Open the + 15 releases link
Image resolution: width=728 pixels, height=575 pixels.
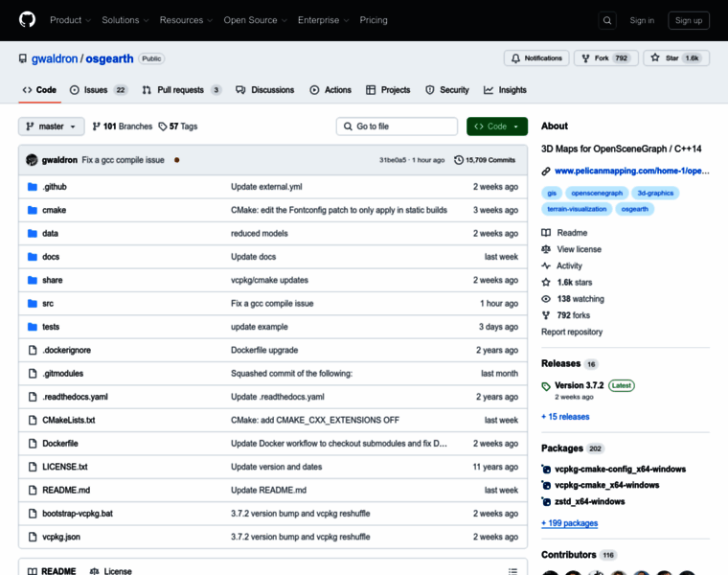click(x=565, y=417)
